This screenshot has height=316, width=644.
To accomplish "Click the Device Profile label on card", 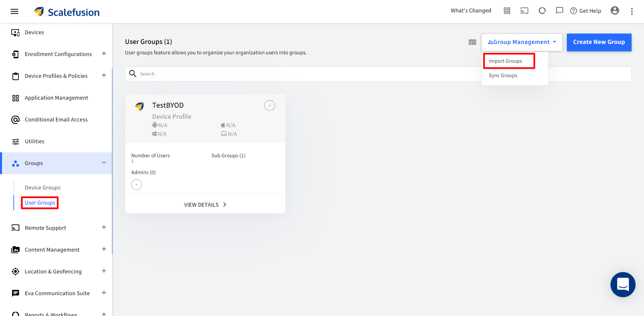I will (x=172, y=117).
